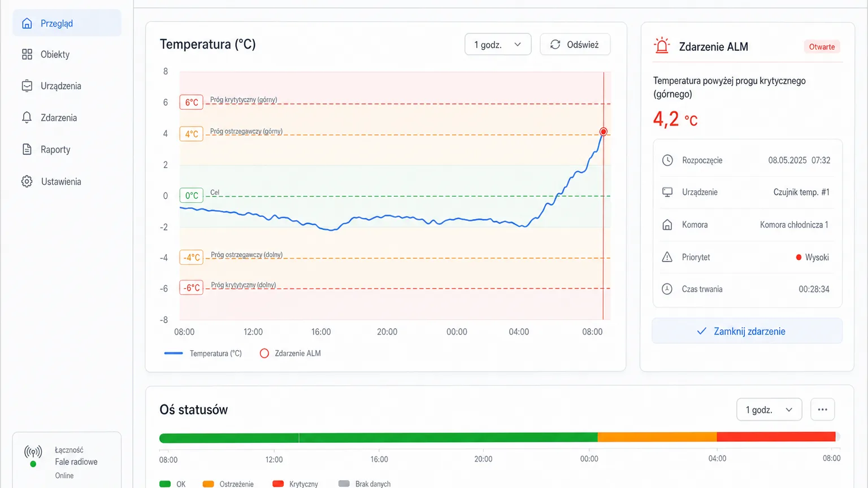Toggle the Ostrzeżenie legend item
This screenshot has width=868, height=488.
point(228,484)
